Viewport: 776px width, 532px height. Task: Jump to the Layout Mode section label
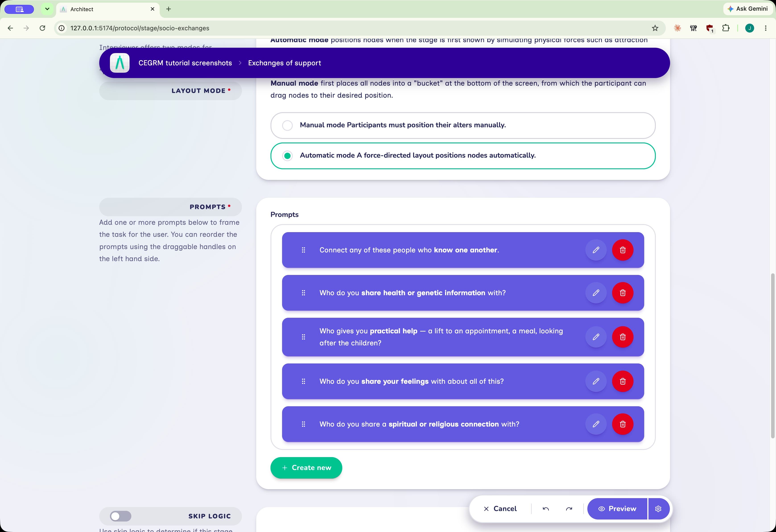point(170,91)
